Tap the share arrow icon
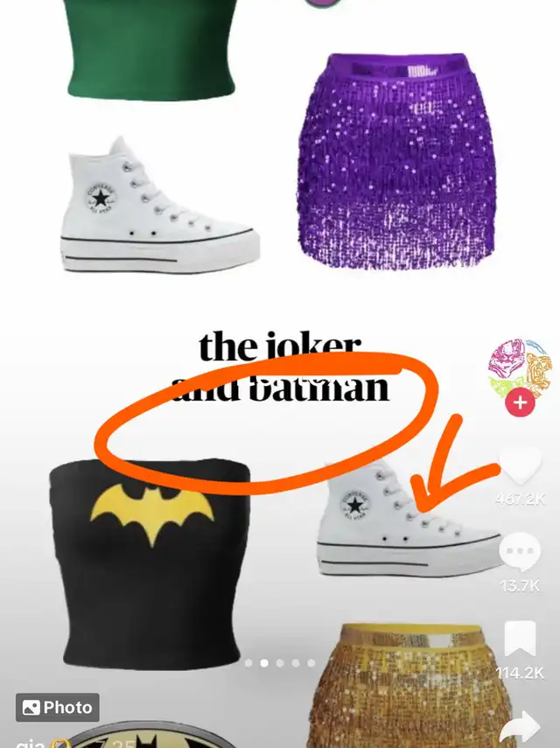 pyautogui.click(x=521, y=728)
